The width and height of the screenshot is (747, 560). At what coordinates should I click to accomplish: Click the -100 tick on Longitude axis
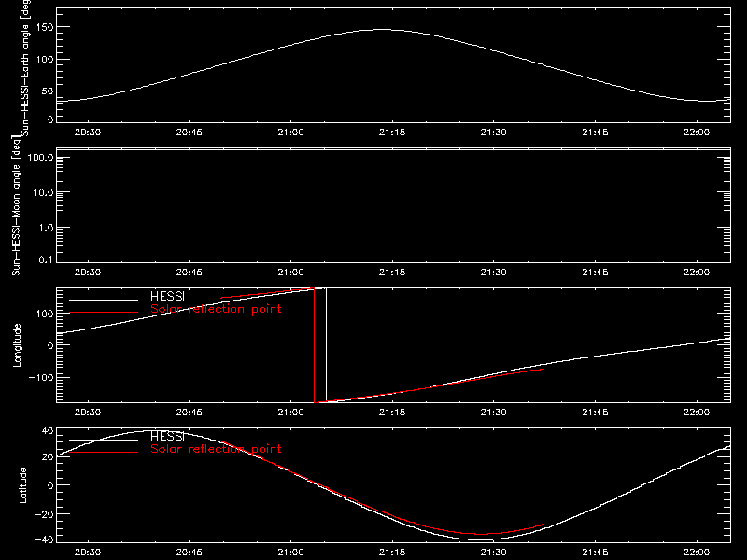(x=41, y=378)
